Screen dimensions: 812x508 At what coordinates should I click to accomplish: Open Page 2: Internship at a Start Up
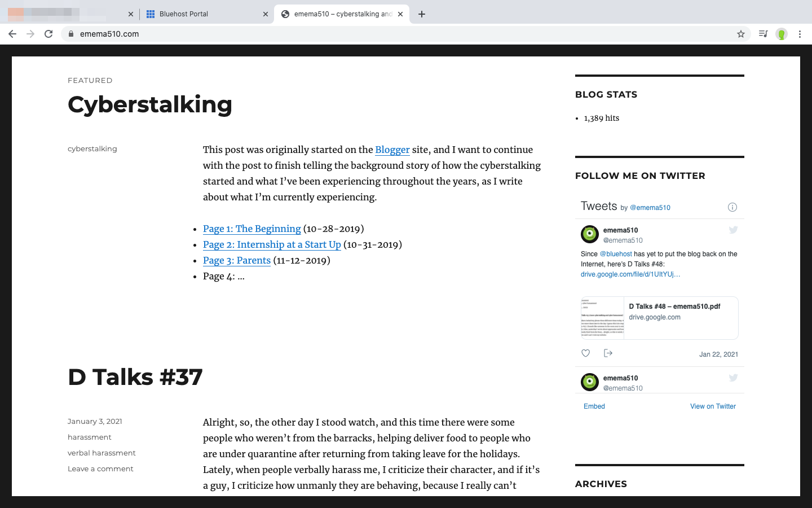(x=272, y=244)
